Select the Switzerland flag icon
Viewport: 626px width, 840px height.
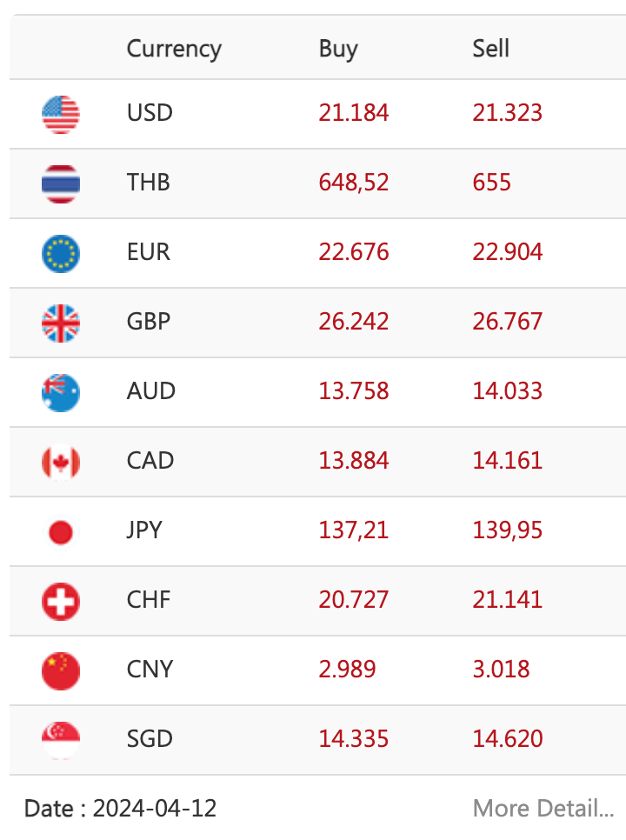61,601
